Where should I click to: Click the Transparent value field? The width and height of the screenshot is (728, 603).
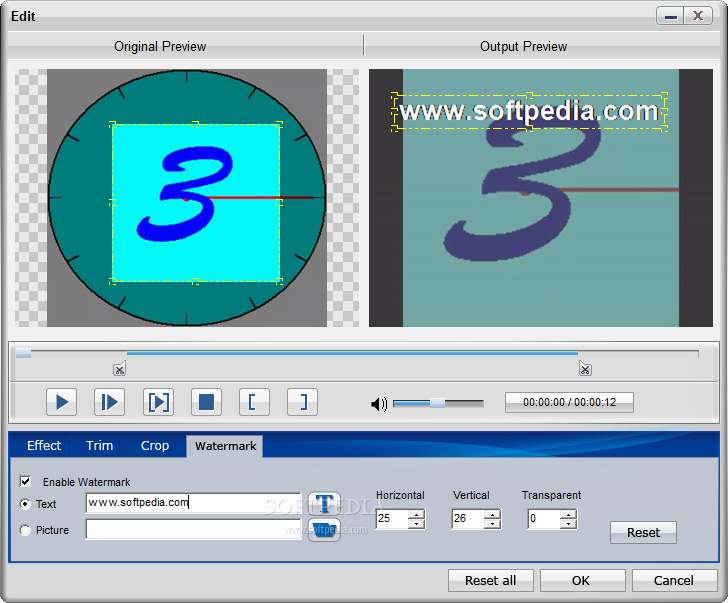click(544, 519)
